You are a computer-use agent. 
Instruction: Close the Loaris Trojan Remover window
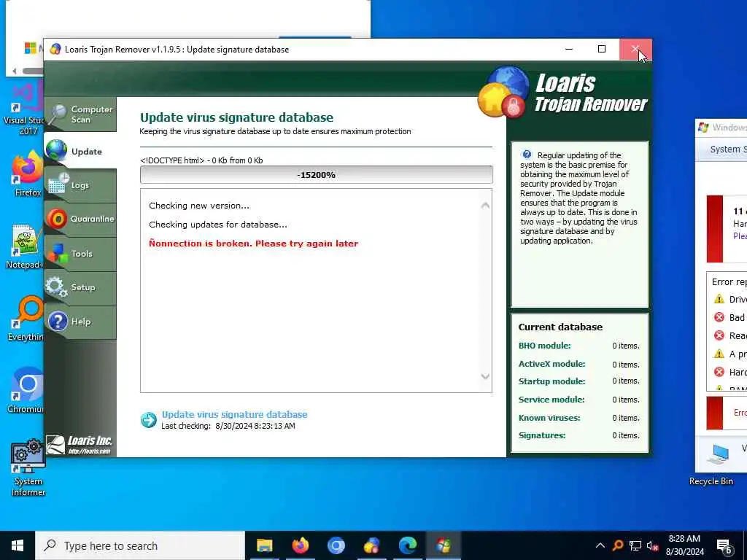click(x=635, y=49)
